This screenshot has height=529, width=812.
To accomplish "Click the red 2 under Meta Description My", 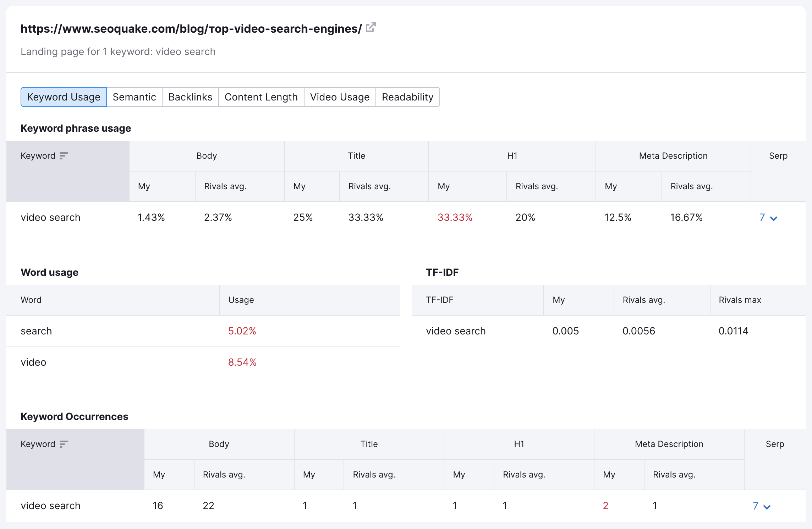I will point(605,506).
